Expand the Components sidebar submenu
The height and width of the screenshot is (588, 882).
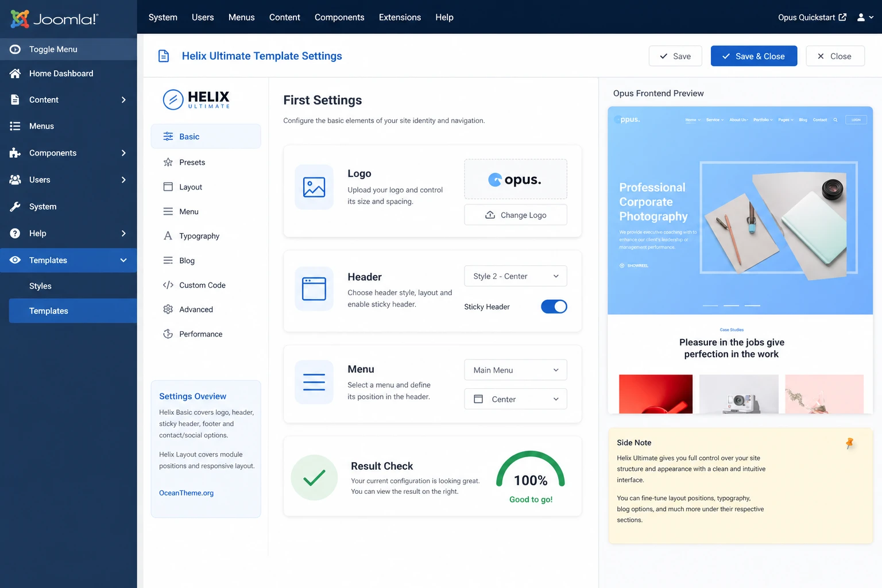[x=123, y=153]
